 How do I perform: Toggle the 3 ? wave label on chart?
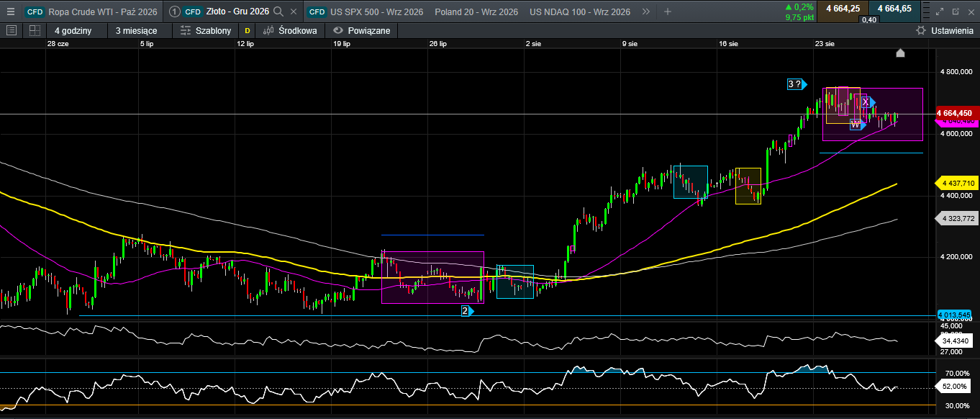coord(796,84)
